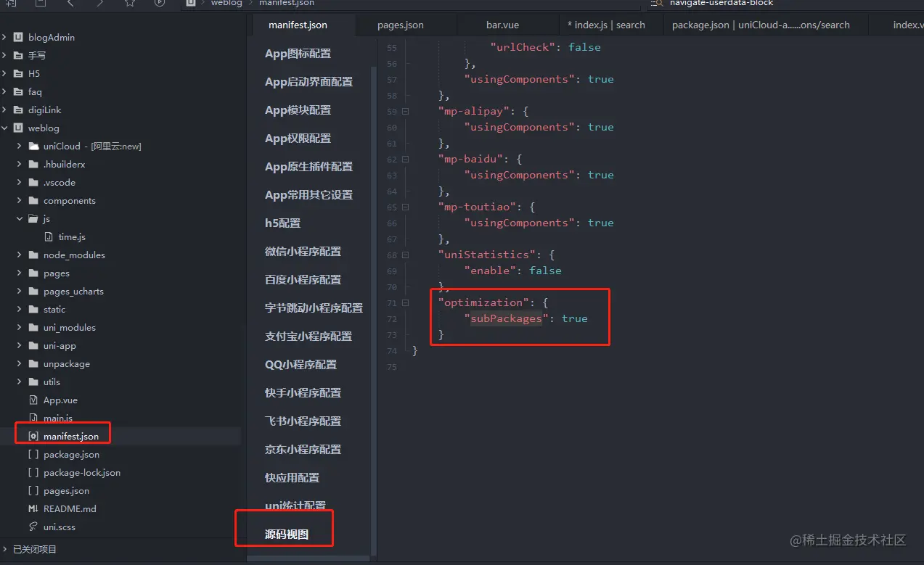Open 百度小程序配置 section
924x565 pixels.
click(303, 280)
